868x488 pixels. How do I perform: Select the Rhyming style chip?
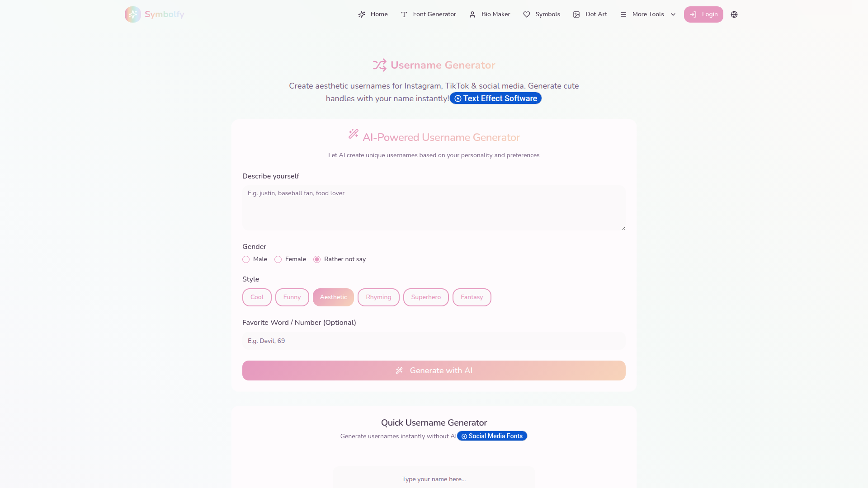point(378,297)
